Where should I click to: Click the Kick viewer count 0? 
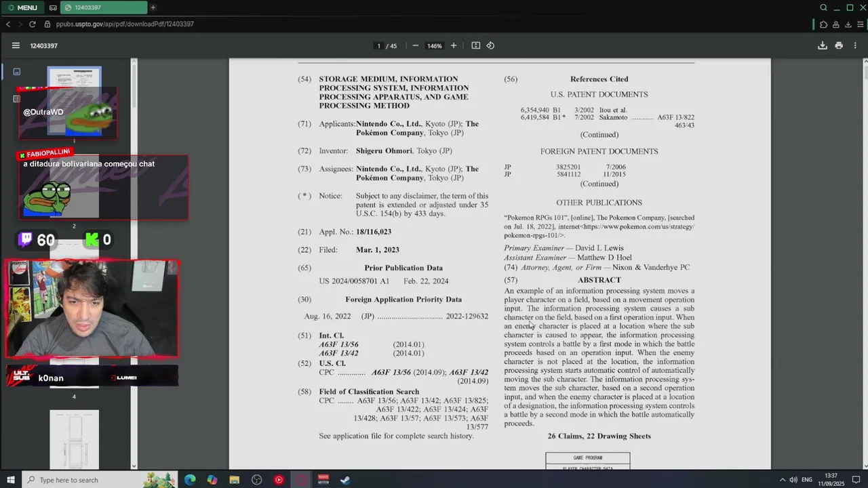coord(99,240)
